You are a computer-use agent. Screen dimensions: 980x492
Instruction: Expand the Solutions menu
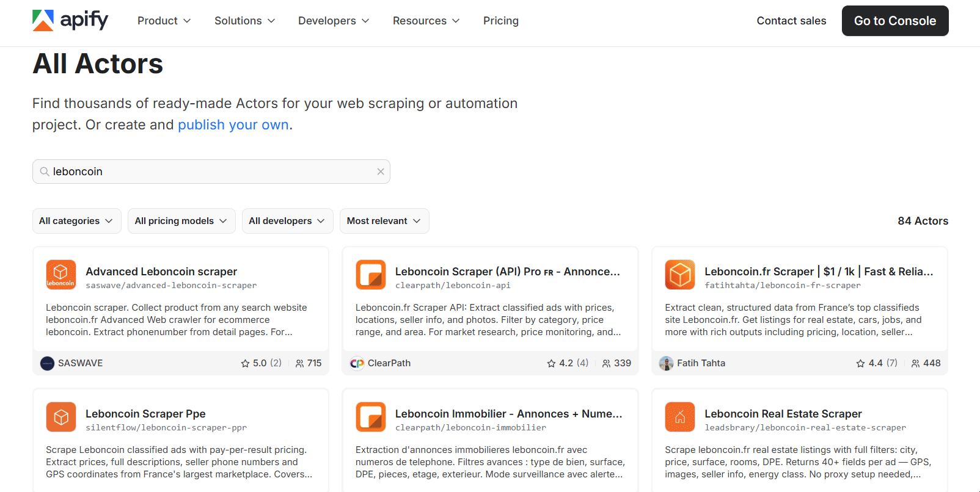coord(245,21)
